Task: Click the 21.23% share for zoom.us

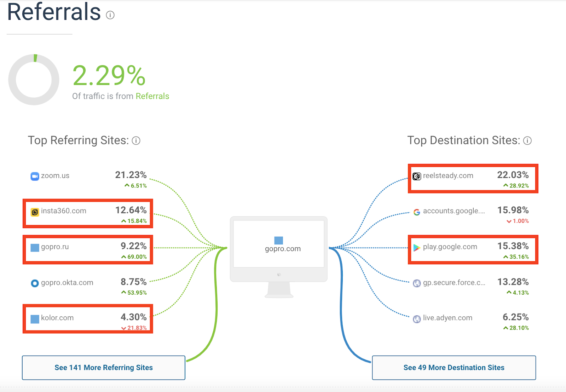Action: point(131,175)
